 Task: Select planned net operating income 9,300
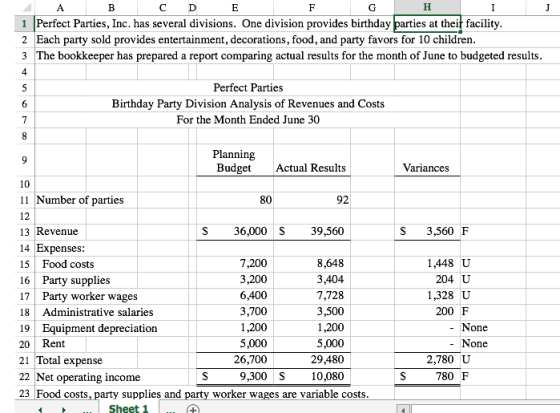coord(235,377)
